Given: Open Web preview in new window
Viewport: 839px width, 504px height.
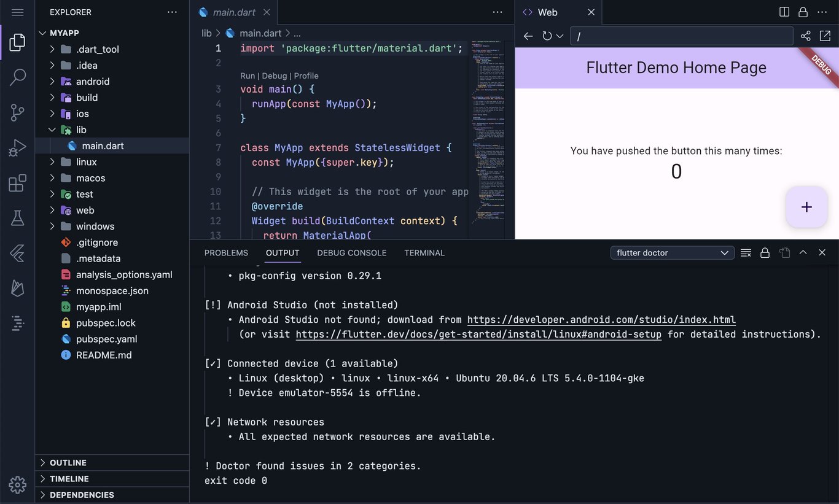Looking at the screenshot, I should (825, 36).
